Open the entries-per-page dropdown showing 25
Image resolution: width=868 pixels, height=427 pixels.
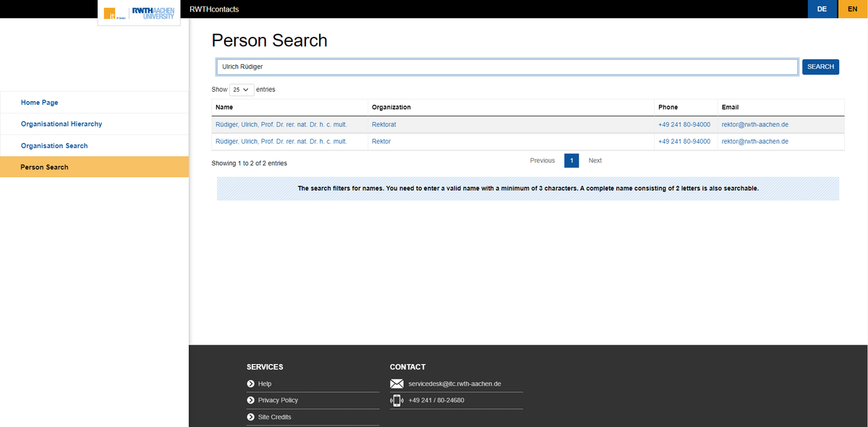(x=242, y=90)
